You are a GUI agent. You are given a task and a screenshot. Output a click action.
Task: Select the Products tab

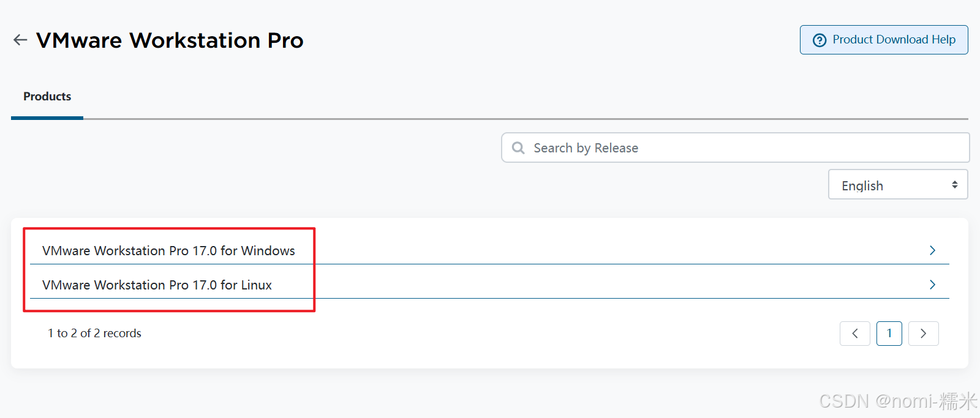click(47, 97)
